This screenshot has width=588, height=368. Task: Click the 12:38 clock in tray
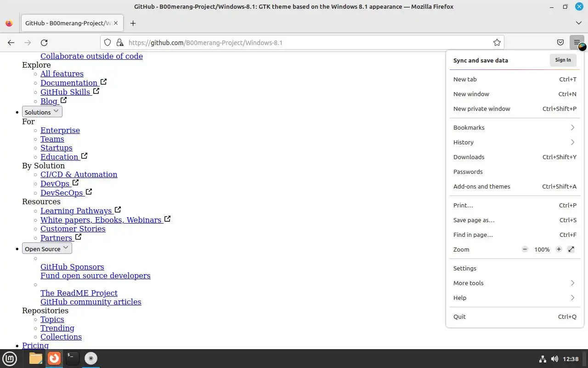(x=571, y=359)
